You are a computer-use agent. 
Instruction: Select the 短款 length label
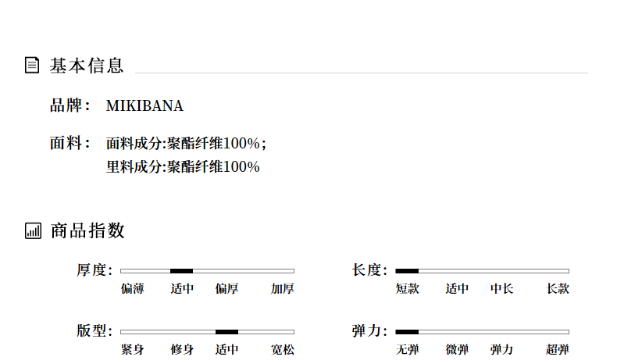point(408,289)
